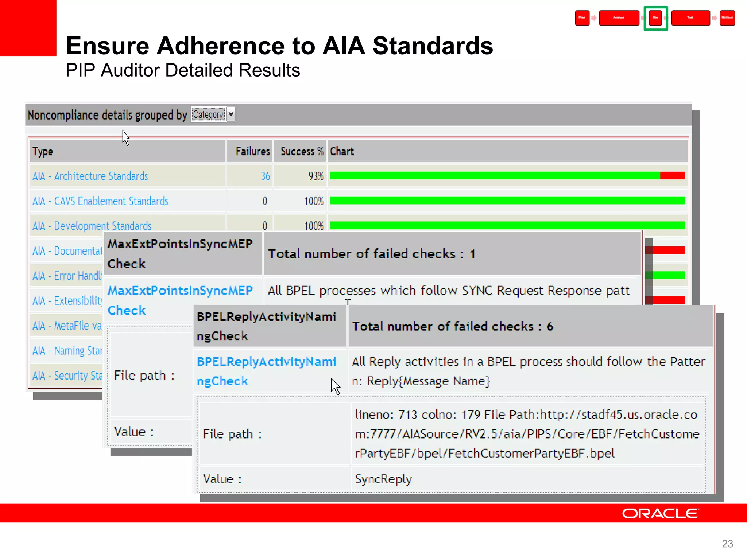Open the AIA - CAVS Enablement Standards link
The height and width of the screenshot is (560, 747).
100,201
